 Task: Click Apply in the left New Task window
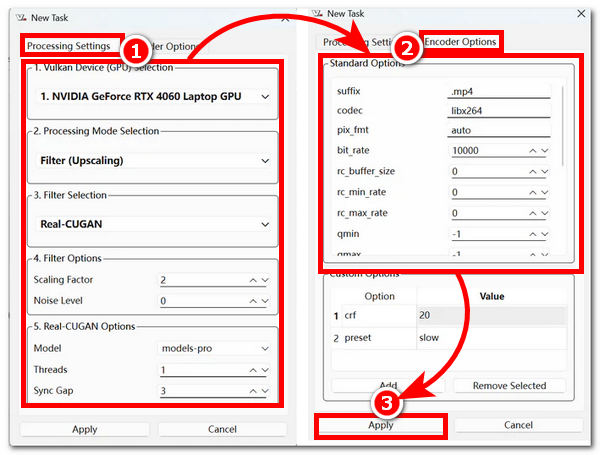pyautogui.click(x=85, y=429)
